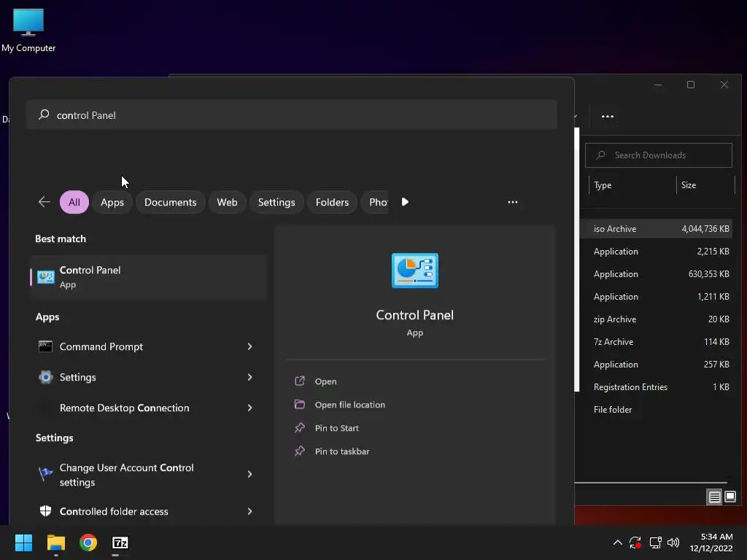The width and height of the screenshot is (747, 560).
Task: Select the 7z Archive row in Explorer
Action: 657,342
